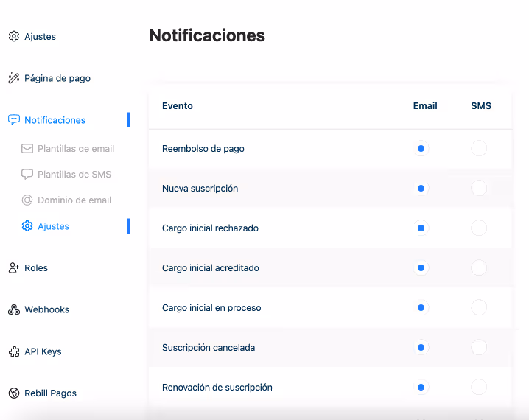
Task: Click the Evento column header
Action: [x=178, y=106]
